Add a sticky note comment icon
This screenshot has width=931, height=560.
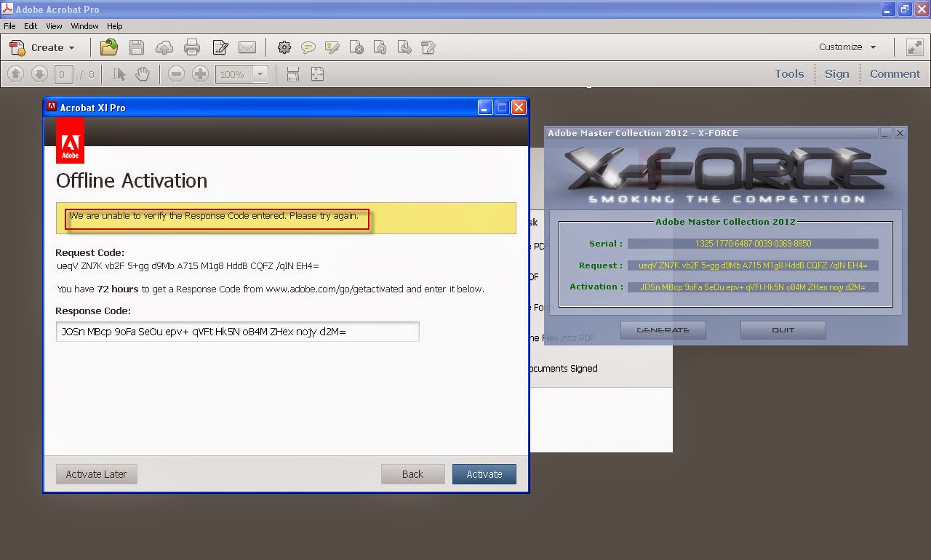[308, 47]
